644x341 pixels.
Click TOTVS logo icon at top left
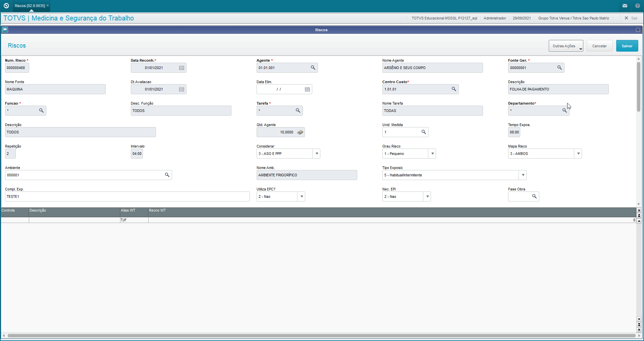click(x=6, y=6)
